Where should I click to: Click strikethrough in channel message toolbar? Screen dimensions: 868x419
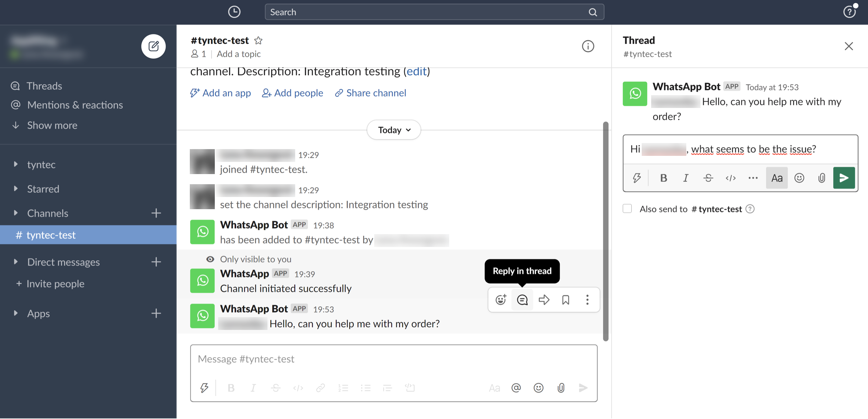click(276, 388)
